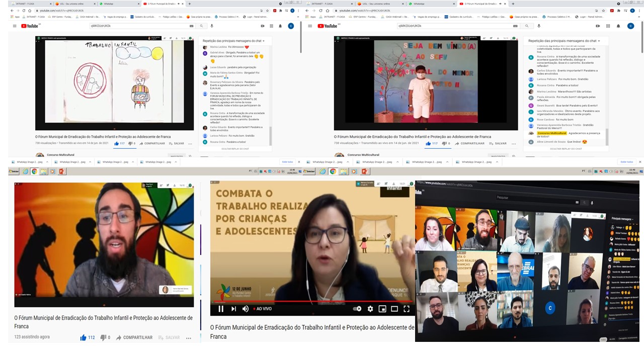644x362 pixels.
Task: Enable theater mode in the live player
Action: tap(394, 309)
